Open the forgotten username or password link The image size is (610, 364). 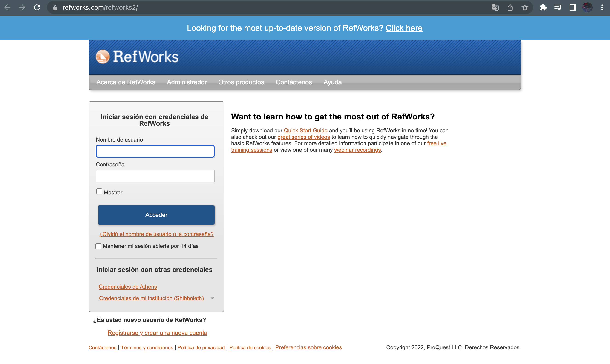pos(156,234)
